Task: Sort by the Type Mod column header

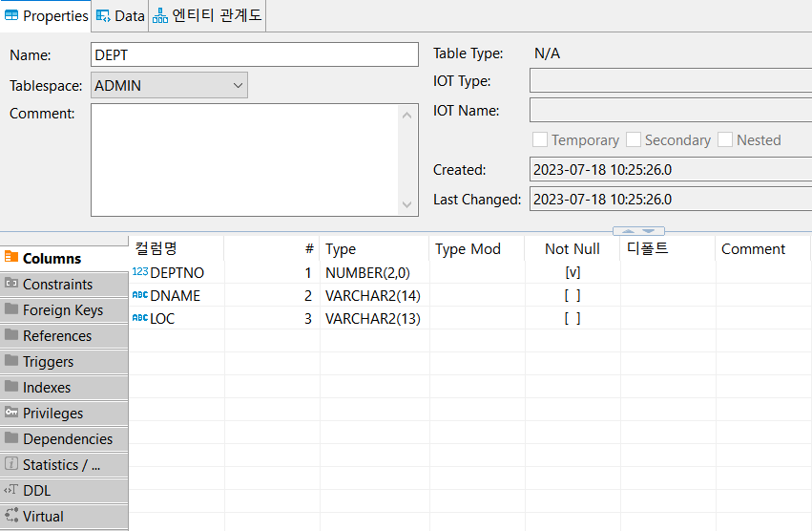Action: [x=477, y=249]
